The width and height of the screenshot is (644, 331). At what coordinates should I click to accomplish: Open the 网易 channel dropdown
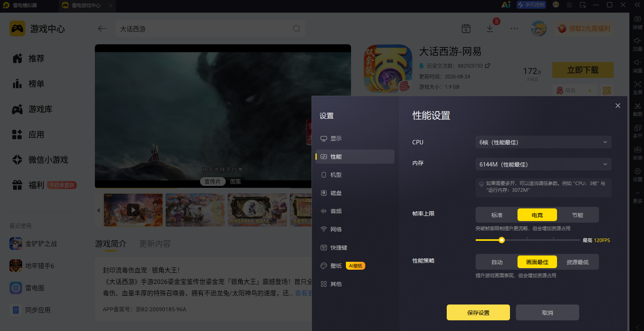[x=574, y=91]
